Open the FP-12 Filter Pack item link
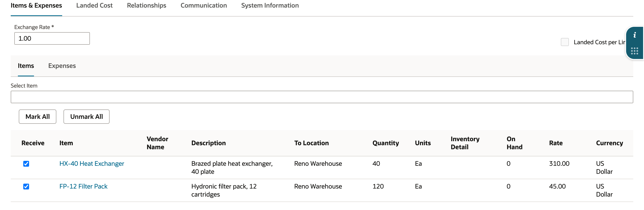This screenshot has width=644, height=210. click(x=83, y=187)
